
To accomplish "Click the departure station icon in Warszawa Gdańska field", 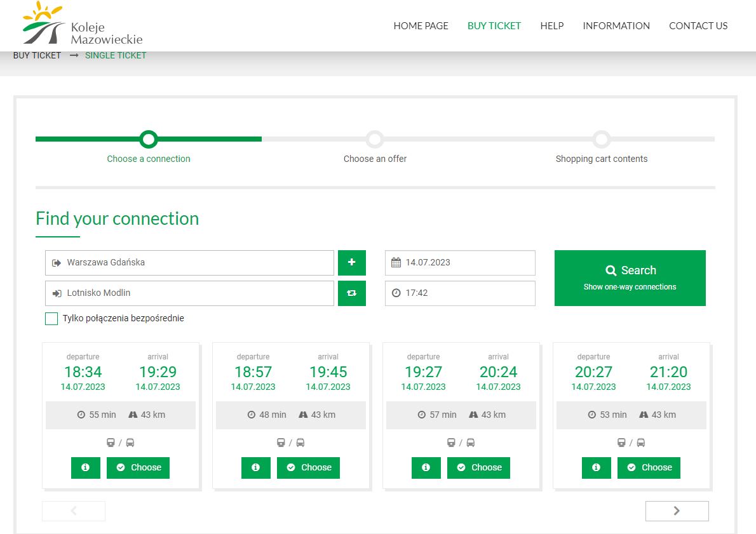I will (x=57, y=263).
